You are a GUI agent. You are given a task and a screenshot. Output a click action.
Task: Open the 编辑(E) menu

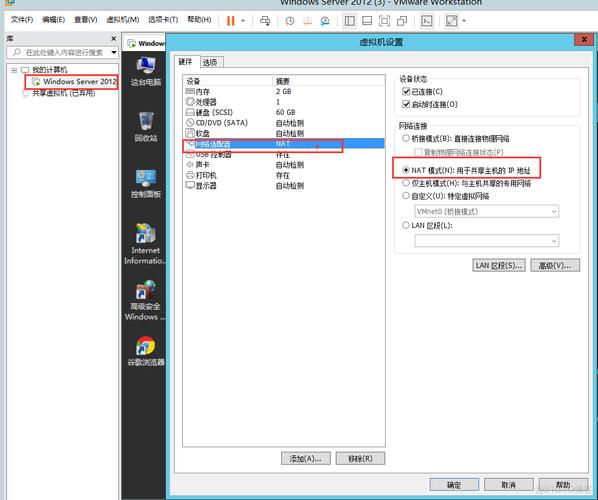pyautogui.click(x=53, y=19)
